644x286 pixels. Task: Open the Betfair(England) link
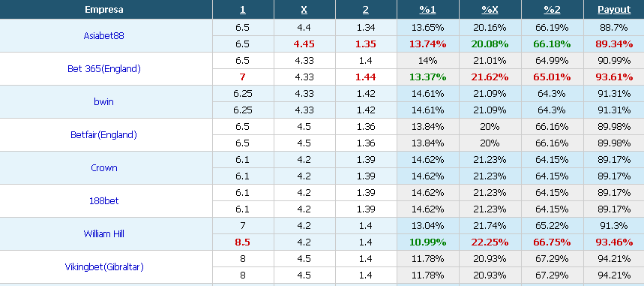pos(104,134)
